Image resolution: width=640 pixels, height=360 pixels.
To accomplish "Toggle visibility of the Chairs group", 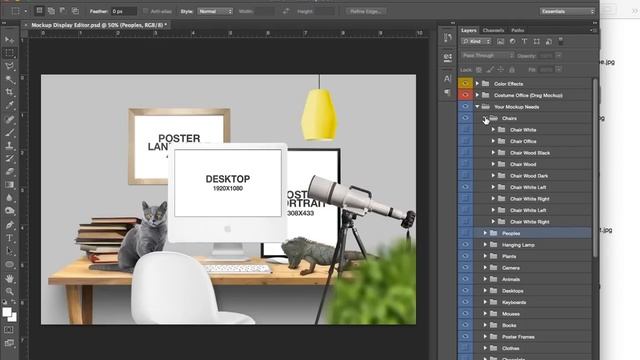I will (465, 118).
